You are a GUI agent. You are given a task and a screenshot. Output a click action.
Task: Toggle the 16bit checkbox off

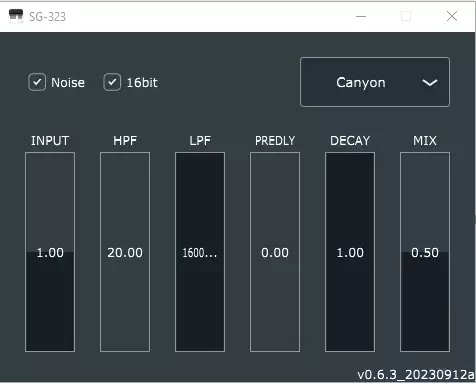pos(112,82)
